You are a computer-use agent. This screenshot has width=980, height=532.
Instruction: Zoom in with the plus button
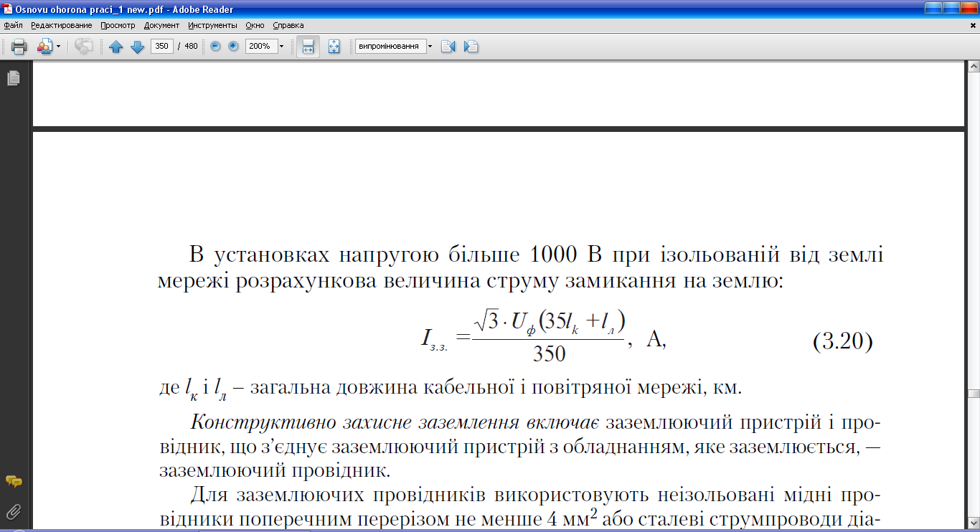click(x=233, y=47)
